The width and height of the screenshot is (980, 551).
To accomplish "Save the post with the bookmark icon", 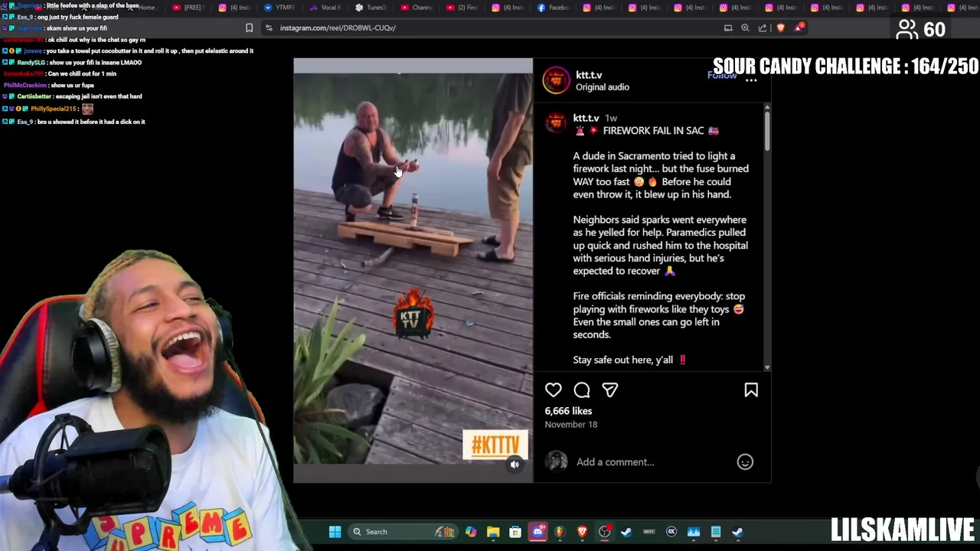I will coord(751,390).
